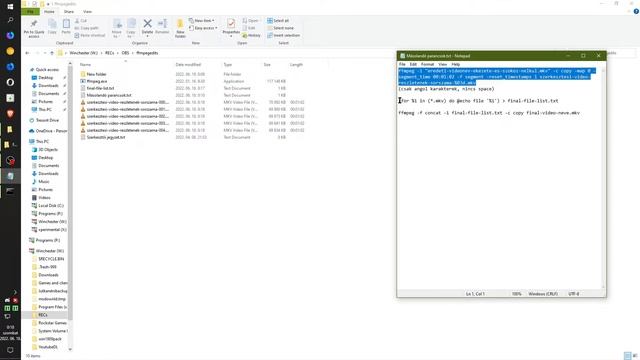Sort by the Name column header
The image size is (640, 360).
click(x=85, y=64)
